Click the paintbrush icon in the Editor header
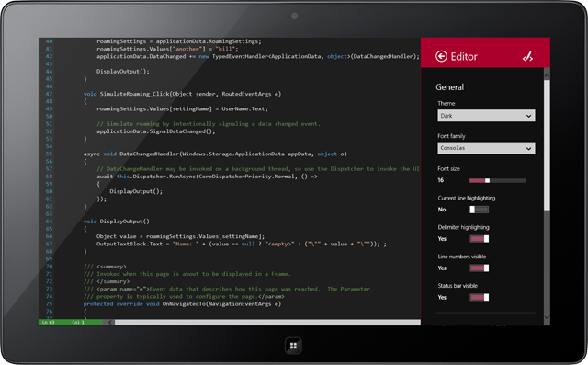 click(x=527, y=57)
